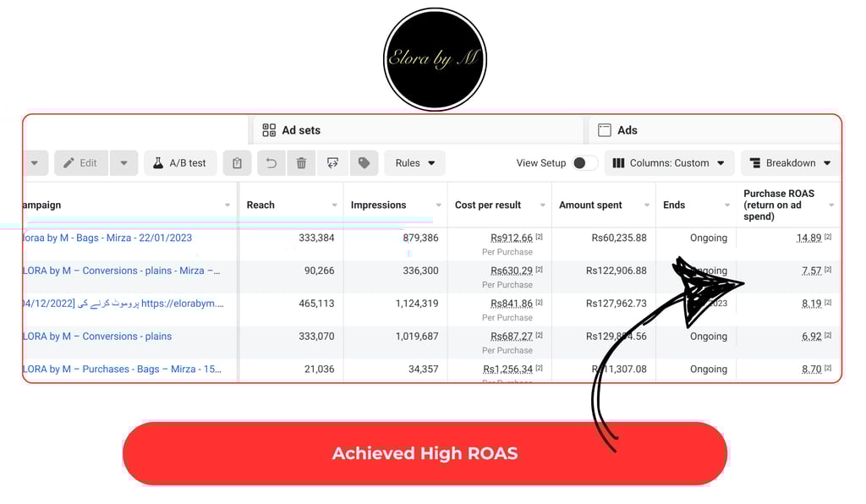Click the ROAS value 14.89
Viewport: 866px width, 504px height.
[x=808, y=238]
